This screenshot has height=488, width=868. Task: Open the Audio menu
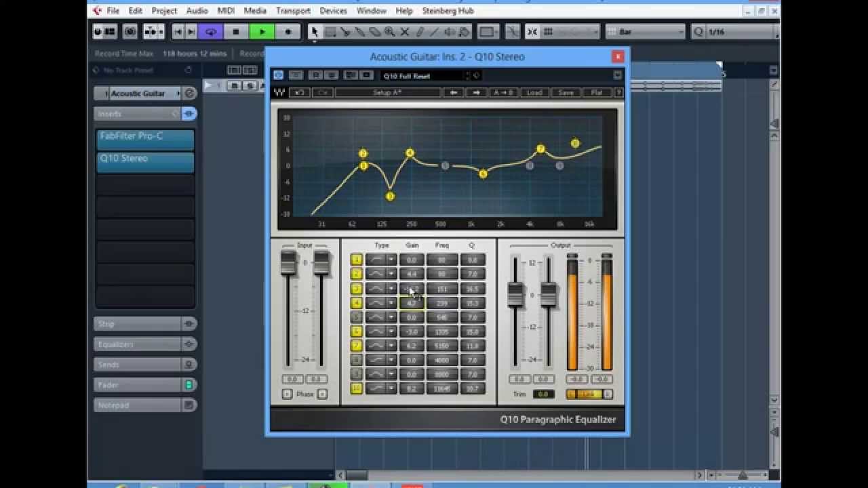click(x=197, y=11)
